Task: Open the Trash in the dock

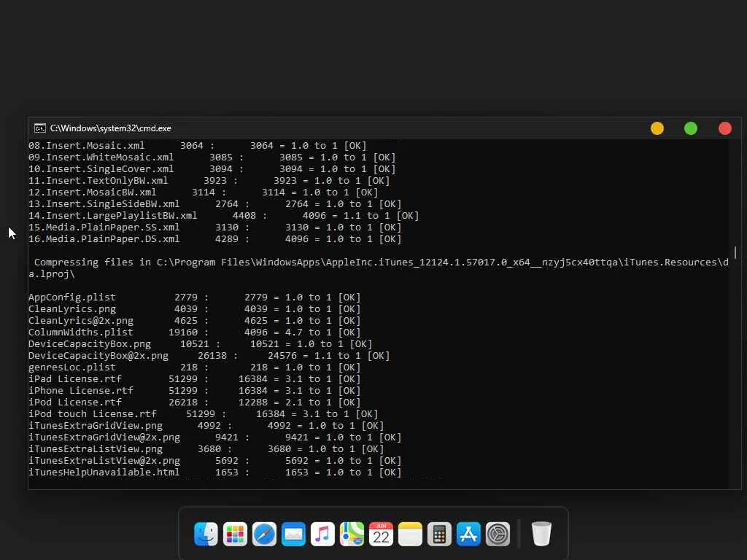Action: pos(541,534)
